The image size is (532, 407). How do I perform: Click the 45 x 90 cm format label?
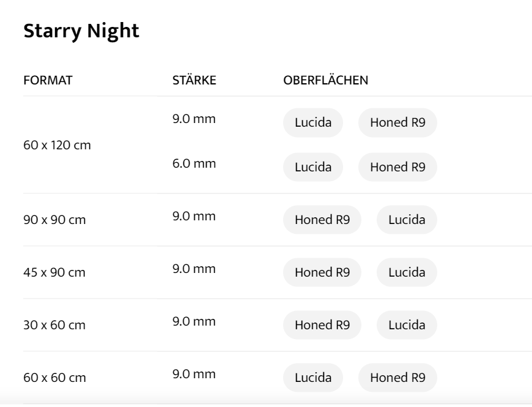pos(54,272)
